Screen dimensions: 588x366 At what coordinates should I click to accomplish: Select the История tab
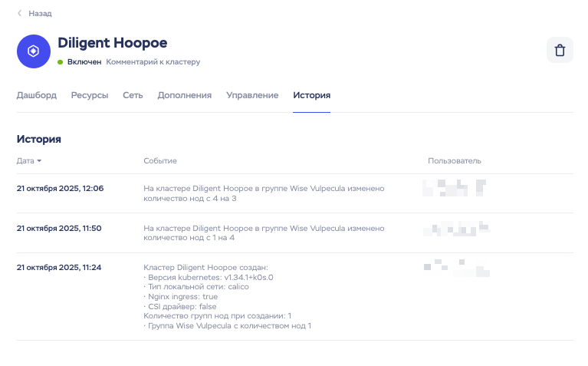coord(311,95)
